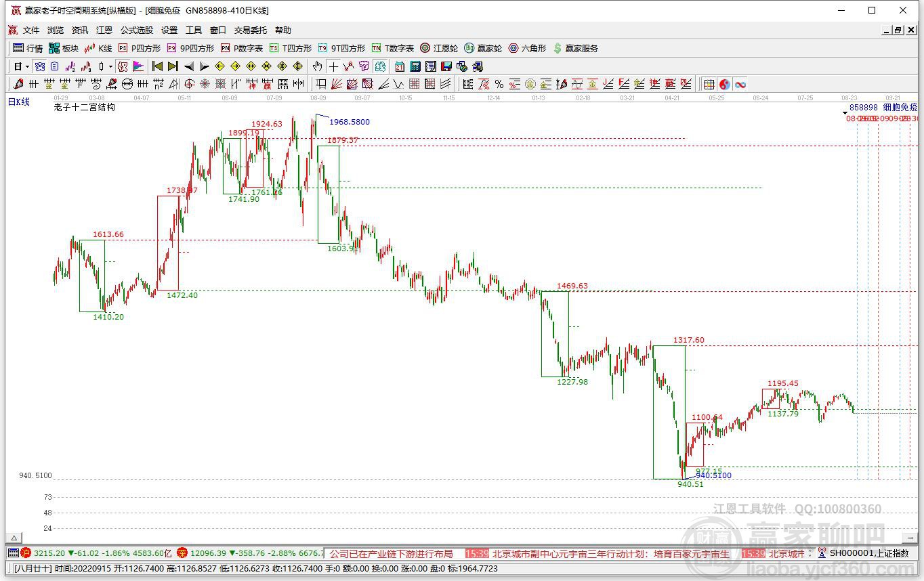Open the 浏览 menu
Viewport: 924px width, 581px height.
pos(56,30)
